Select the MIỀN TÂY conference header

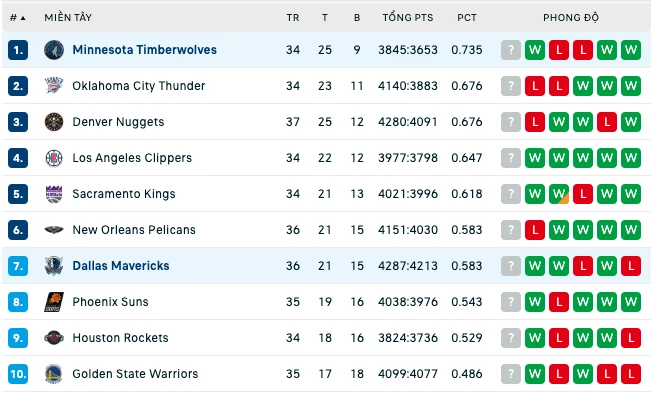tap(68, 17)
